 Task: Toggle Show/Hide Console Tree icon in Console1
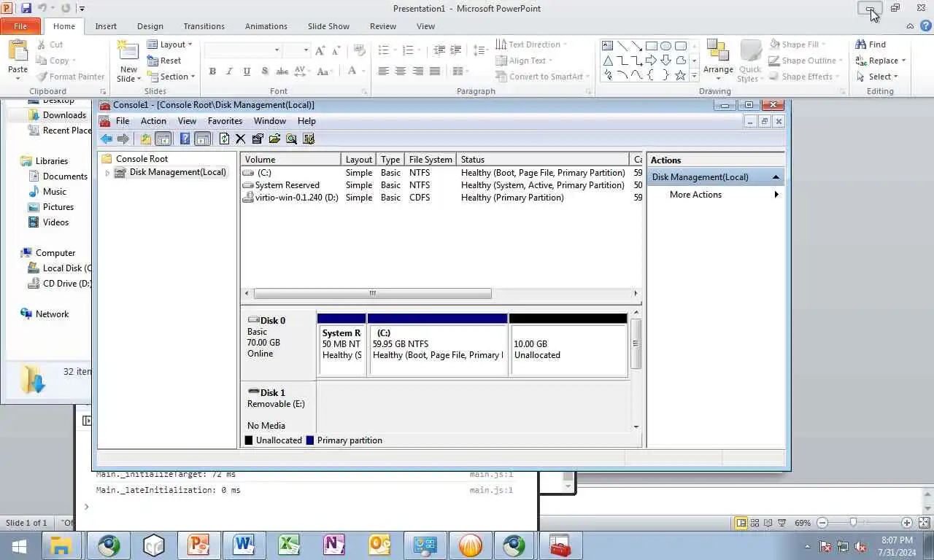[163, 139]
